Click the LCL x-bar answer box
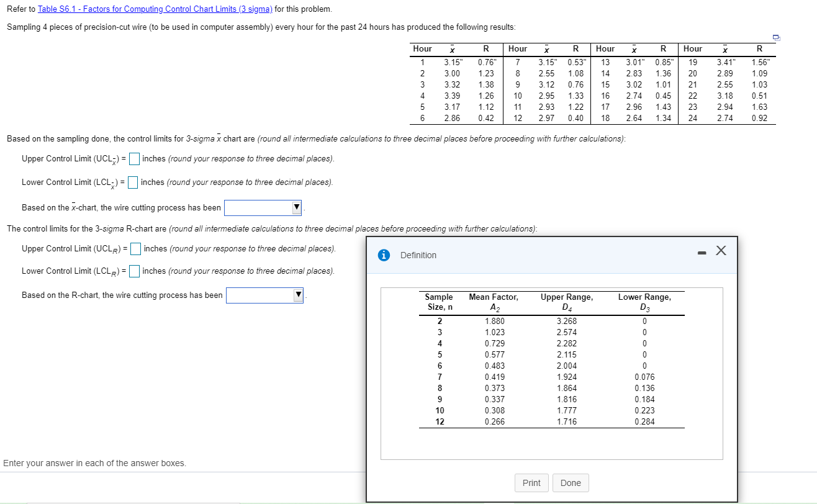 [132, 182]
